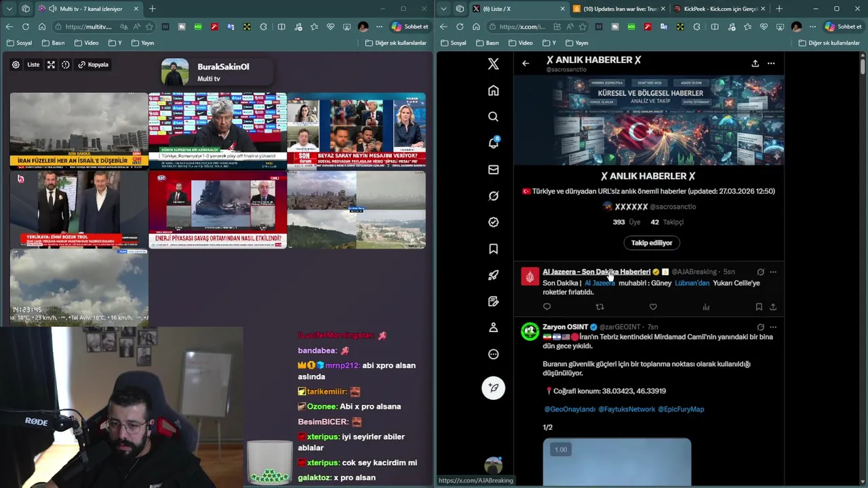Screen dimensions: 868x488
Task: Click Grok icon on Zaryon OSINT tweet
Action: [x=760, y=327]
